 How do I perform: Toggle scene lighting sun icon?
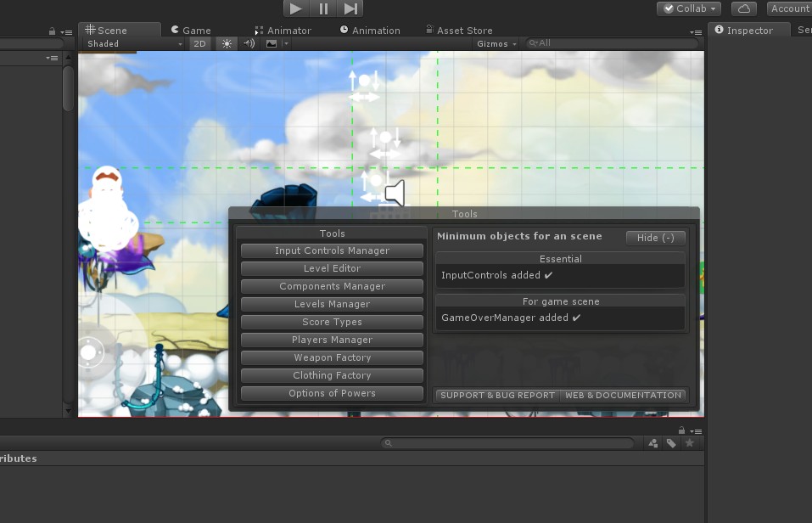tap(227, 43)
